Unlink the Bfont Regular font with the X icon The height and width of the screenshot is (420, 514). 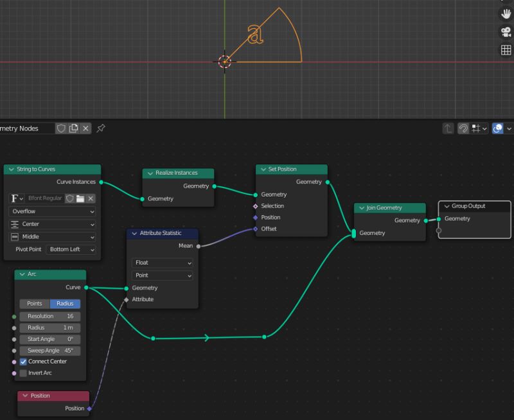[x=91, y=198]
